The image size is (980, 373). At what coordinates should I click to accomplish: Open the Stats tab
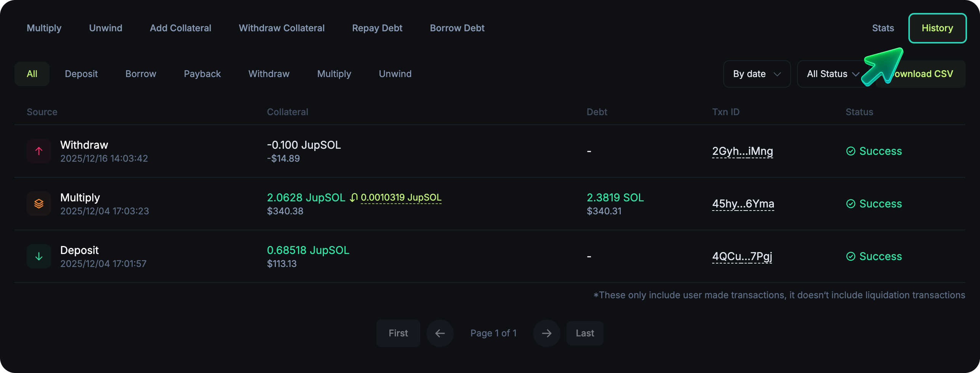click(883, 28)
